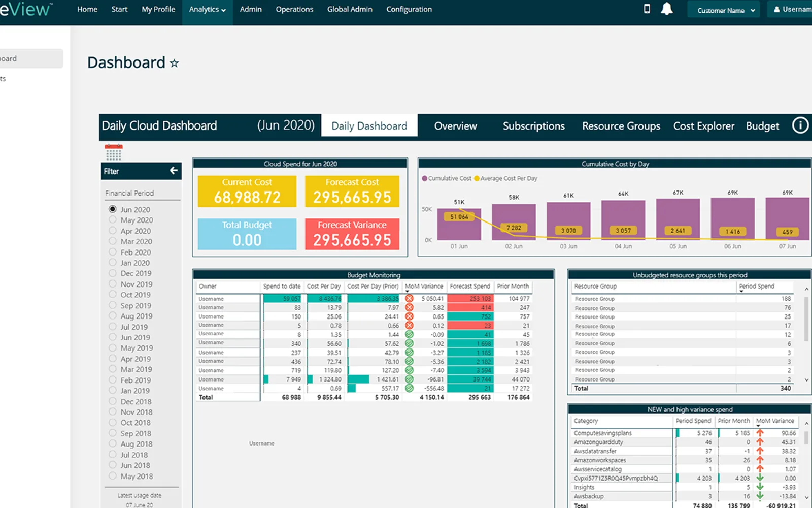This screenshot has height=508, width=812.
Task: Click the Forecast Variance red tile
Action: [x=352, y=234]
